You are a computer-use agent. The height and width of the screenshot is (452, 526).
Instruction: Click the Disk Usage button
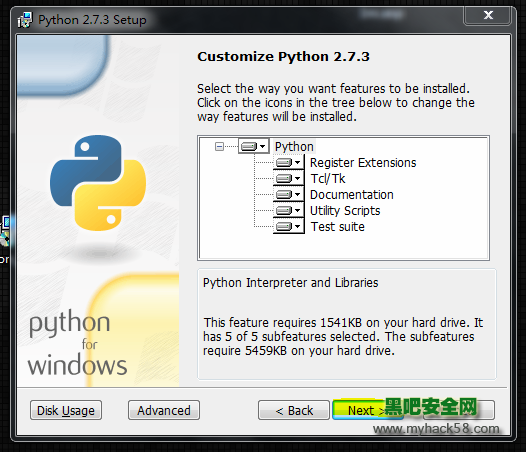click(66, 410)
